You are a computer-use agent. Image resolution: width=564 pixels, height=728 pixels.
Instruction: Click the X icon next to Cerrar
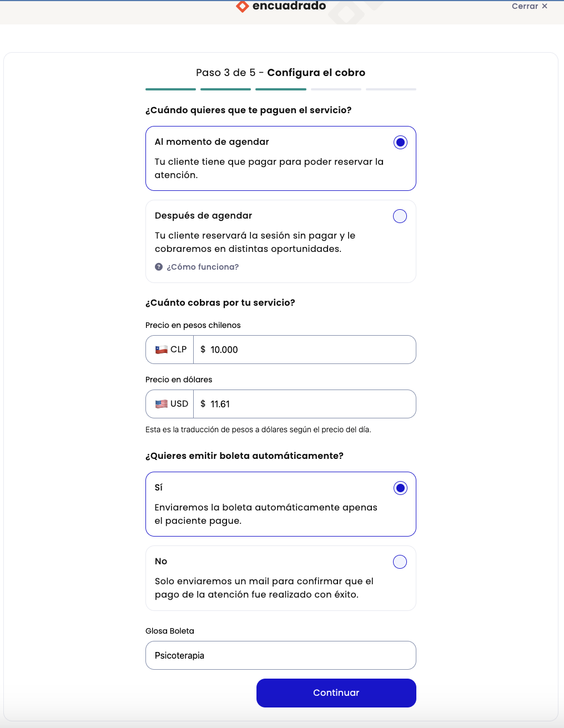pos(544,6)
